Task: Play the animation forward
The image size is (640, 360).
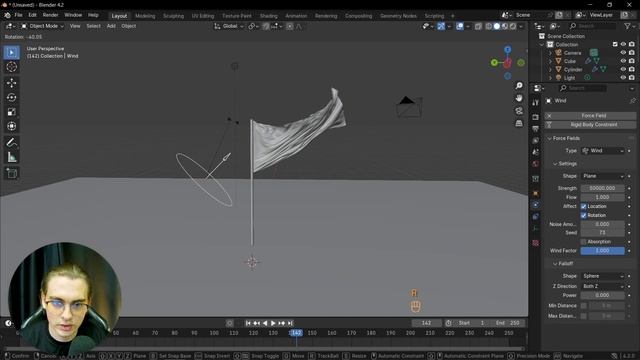Action: [273, 323]
